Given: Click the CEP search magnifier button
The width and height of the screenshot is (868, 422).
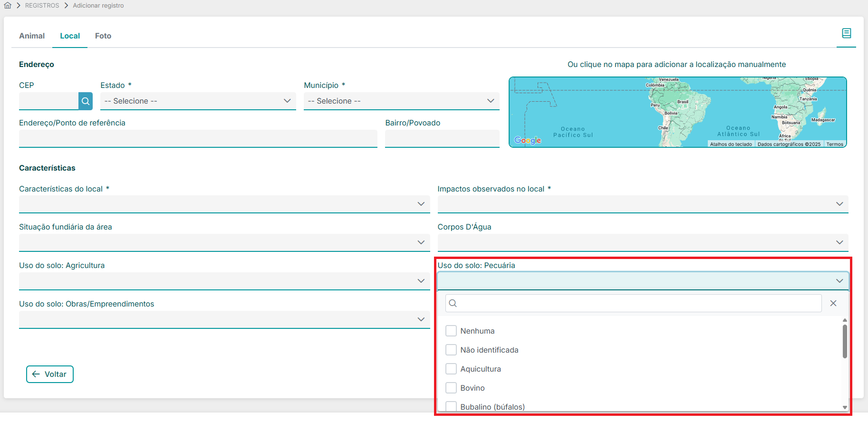Looking at the screenshot, I should pos(86,101).
